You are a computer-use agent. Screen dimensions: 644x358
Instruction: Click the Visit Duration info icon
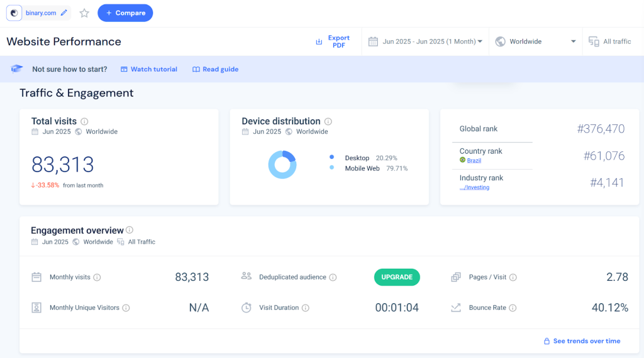306,308
